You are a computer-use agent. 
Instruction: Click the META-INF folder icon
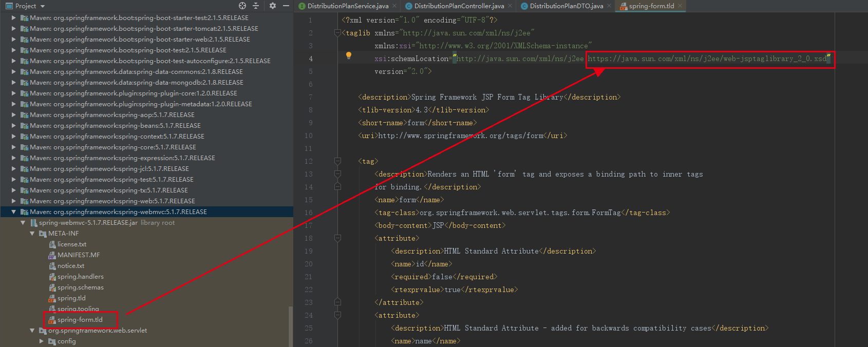(43, 233)
